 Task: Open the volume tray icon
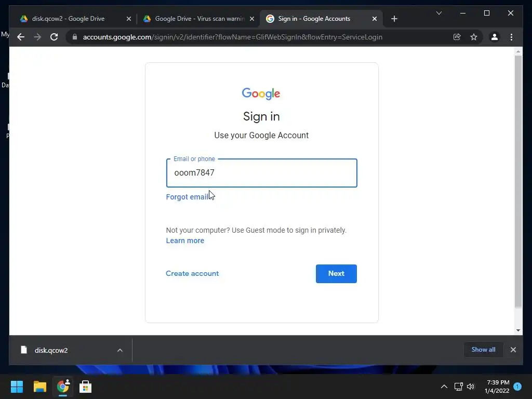click(x=471, y=387)
